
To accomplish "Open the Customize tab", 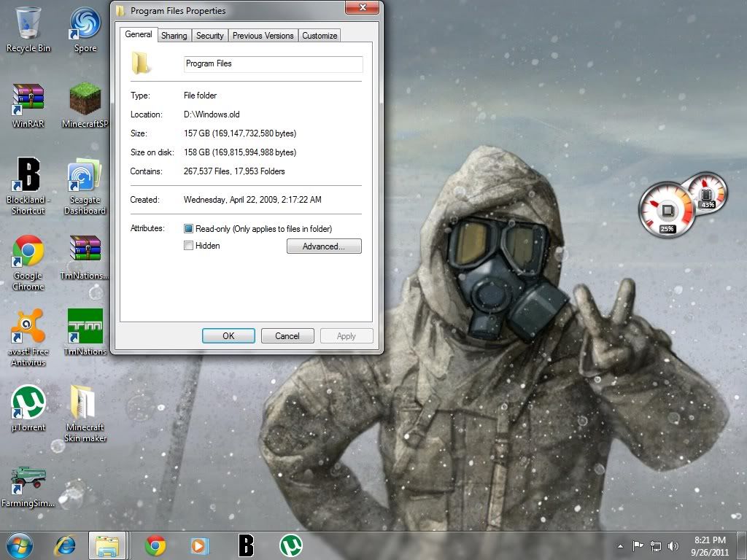I will point(320,36).
